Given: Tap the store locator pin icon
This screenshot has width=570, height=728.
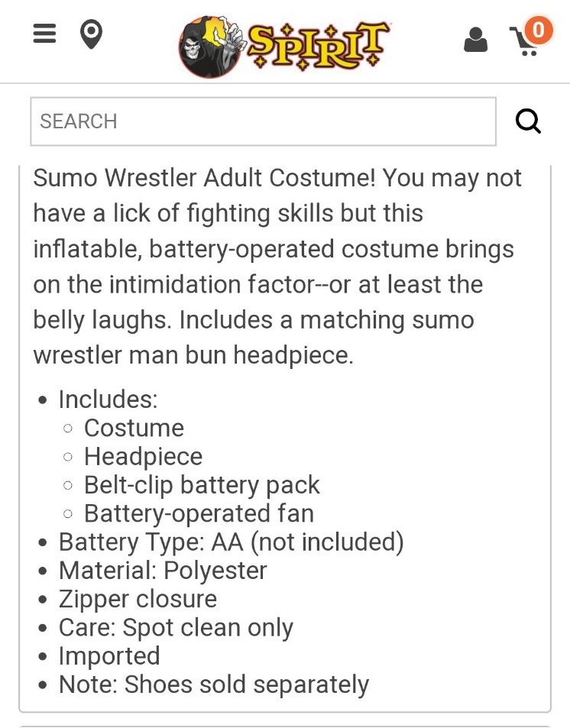Looking at the screenshot, I should click(91, 34).
